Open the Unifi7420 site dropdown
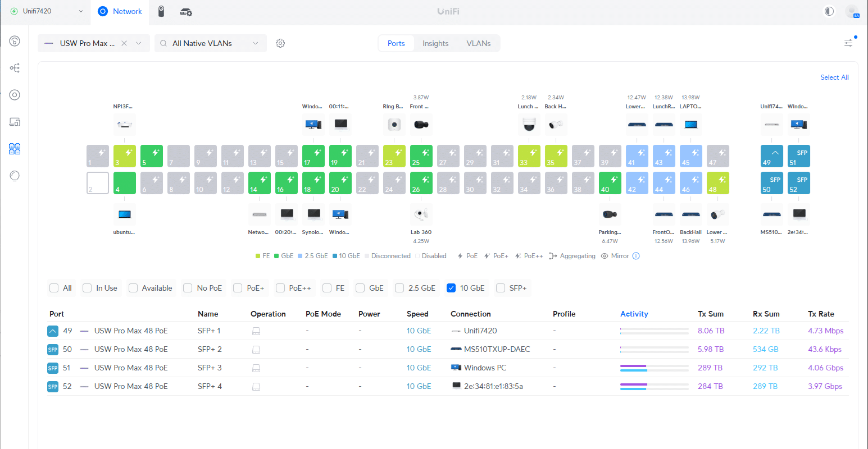 47,11
